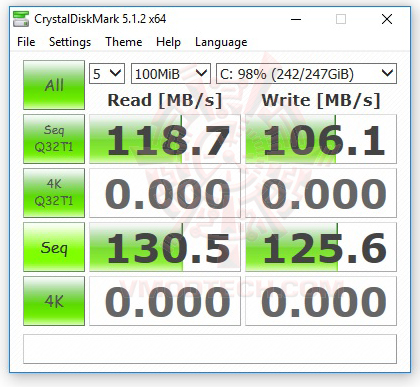
Task: Run all benchmarks with All button
Action: [54, 85]
